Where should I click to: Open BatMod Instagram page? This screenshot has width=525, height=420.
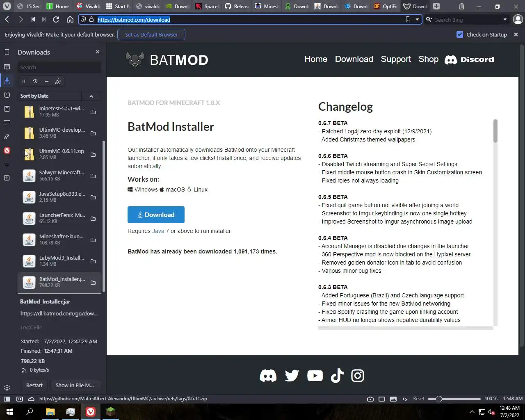pos(358,376)
